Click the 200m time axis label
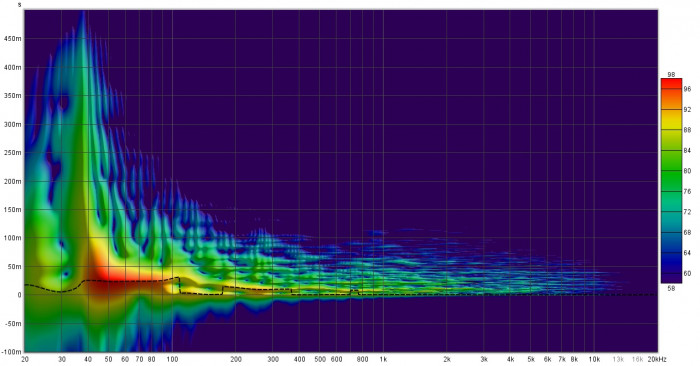700x366 pixels. pyautogui.click(x=13, y=182)
